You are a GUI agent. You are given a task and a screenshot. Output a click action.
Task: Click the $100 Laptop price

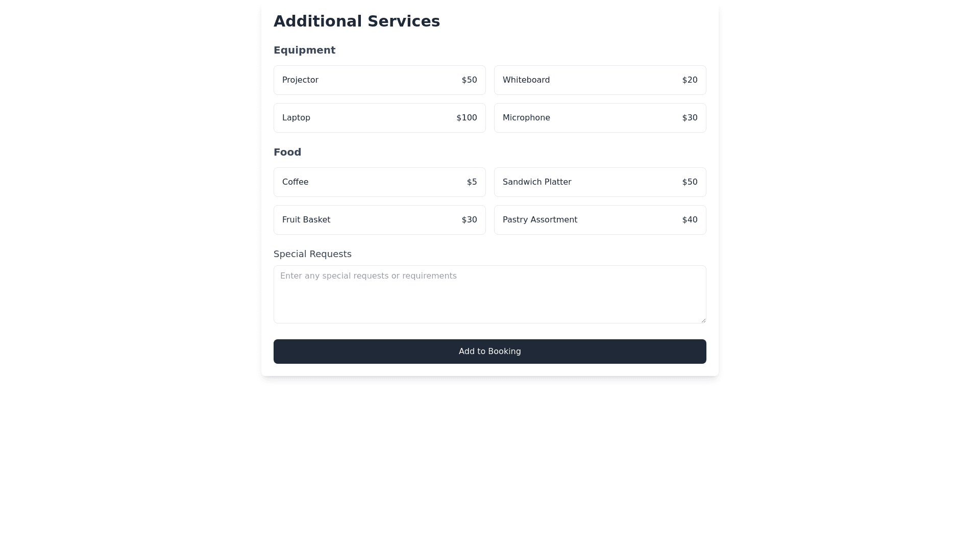[467, 118]
